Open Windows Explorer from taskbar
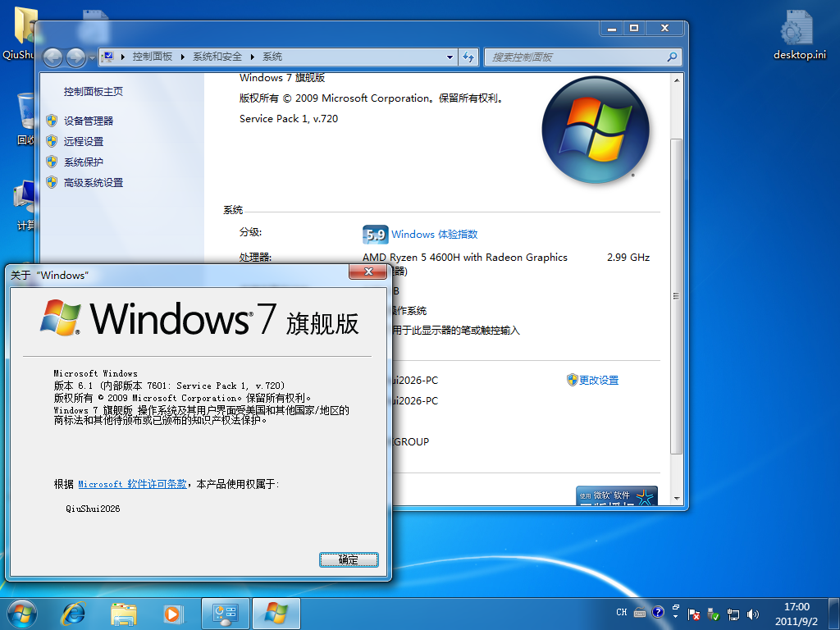 point(124,614)
